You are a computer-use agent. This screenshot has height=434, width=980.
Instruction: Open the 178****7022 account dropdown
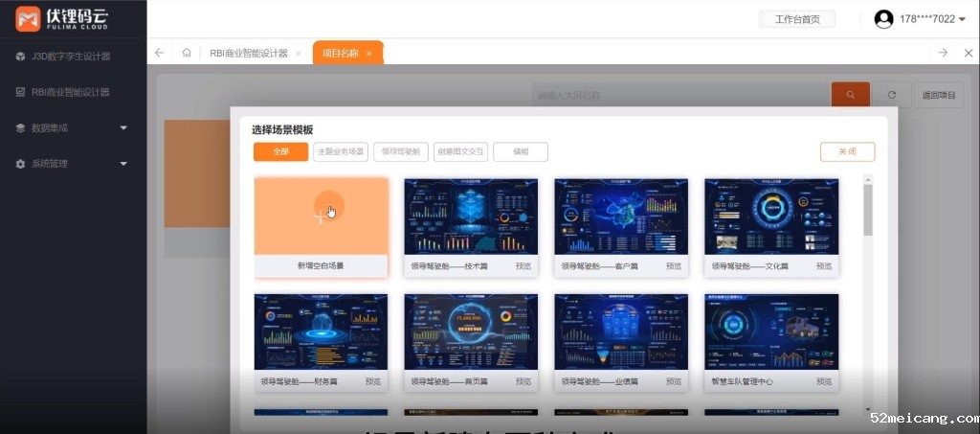click(932, 19)
